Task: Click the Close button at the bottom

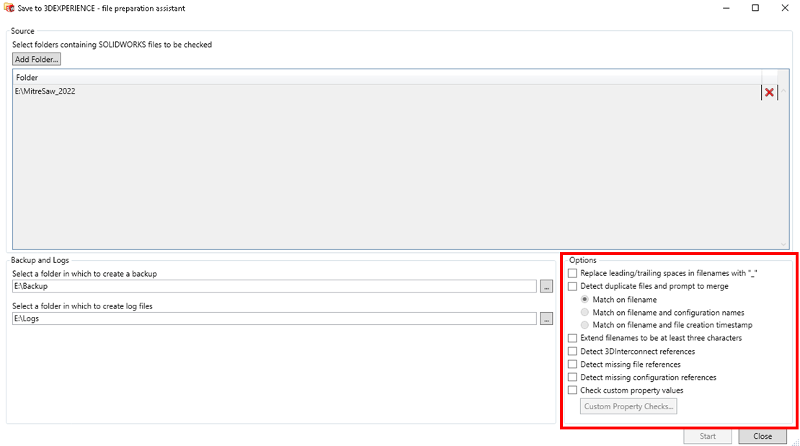Action: 762,436
